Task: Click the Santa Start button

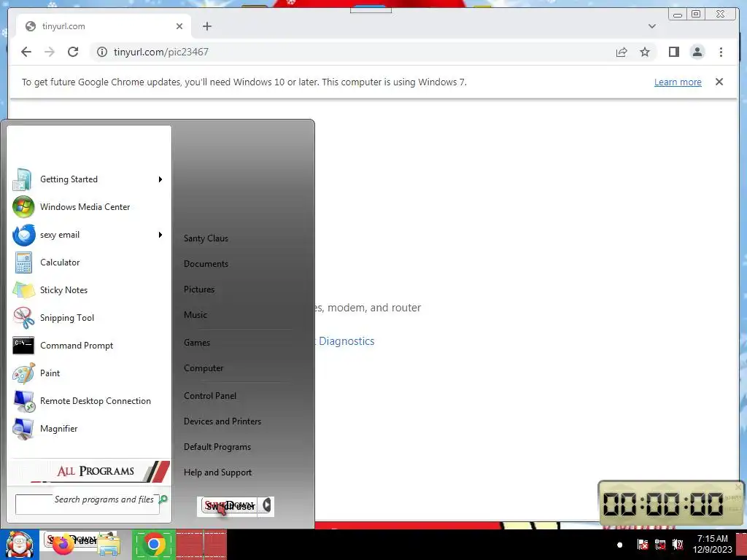Action: click(x=20, y=545)
